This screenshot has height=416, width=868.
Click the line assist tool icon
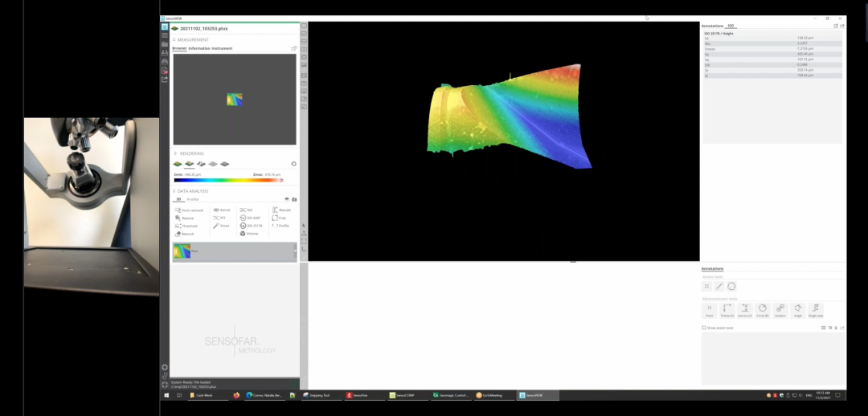point(719,286)
